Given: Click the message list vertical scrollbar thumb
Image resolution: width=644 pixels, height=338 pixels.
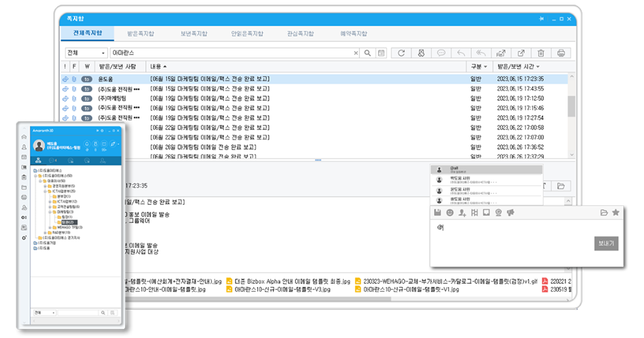Looking at the screenshot, I should tap(571, 107).
